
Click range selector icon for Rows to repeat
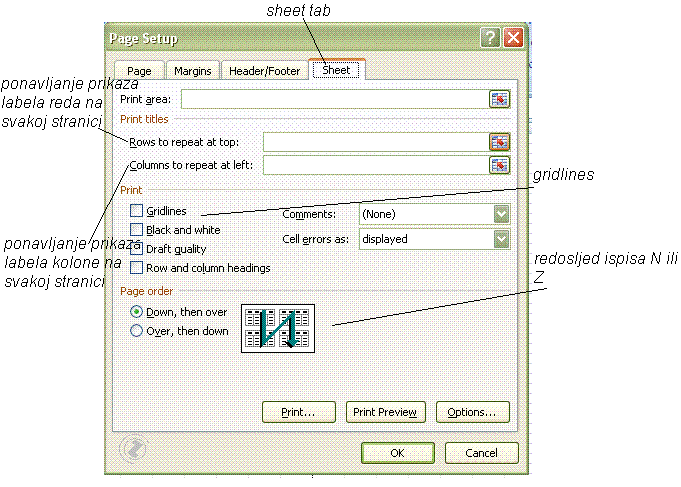[x=499, y=142]
